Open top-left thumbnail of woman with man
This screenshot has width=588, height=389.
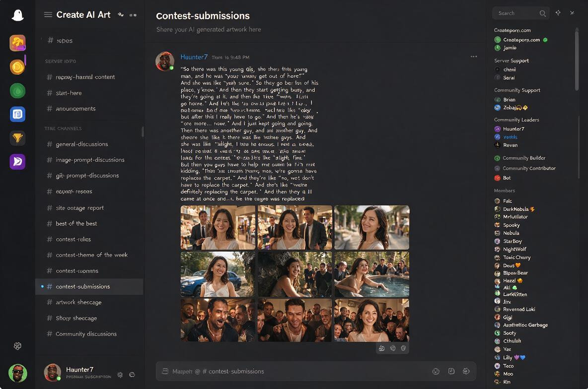point(218,227)
